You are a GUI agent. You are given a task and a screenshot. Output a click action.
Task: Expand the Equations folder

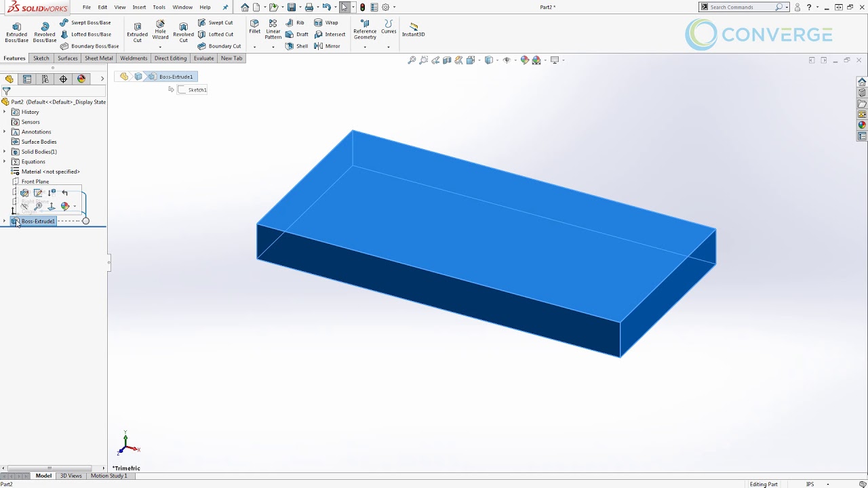[5, 162]
